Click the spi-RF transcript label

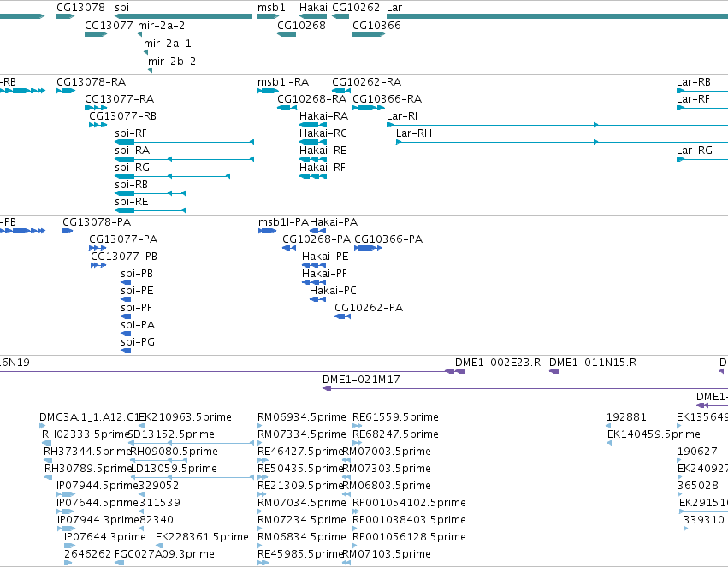(x=131, y=133)
